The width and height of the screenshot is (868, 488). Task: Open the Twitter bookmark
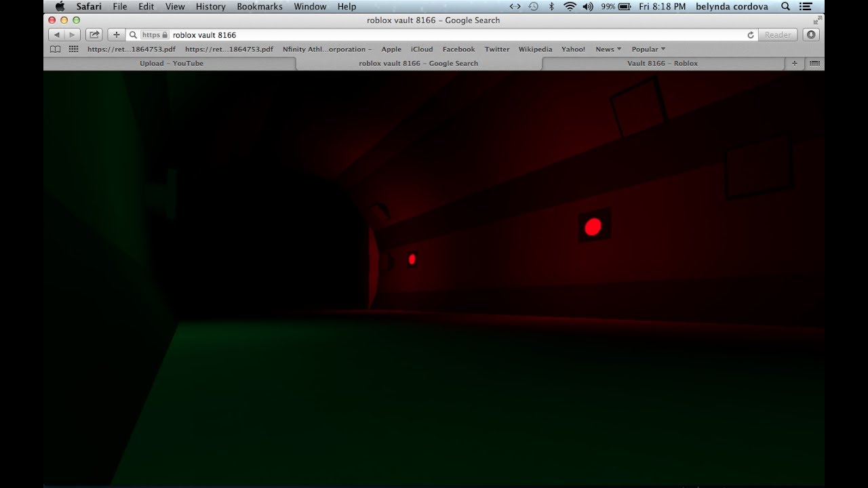click(x=497, y=49)
